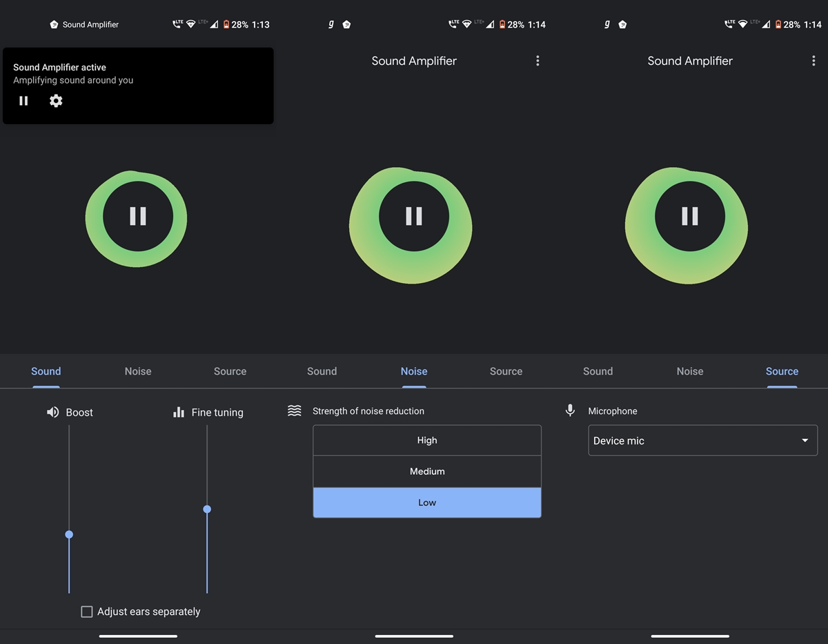Switch to Noise tab on right screen

[690, 371]
